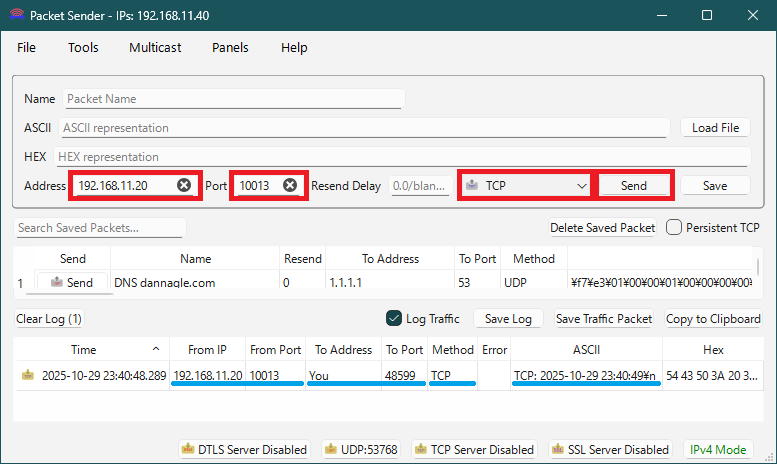This screenshot has width=777, height=464.
Task: Clear the Address field with X icon
Action: click(x=184, y=185)
